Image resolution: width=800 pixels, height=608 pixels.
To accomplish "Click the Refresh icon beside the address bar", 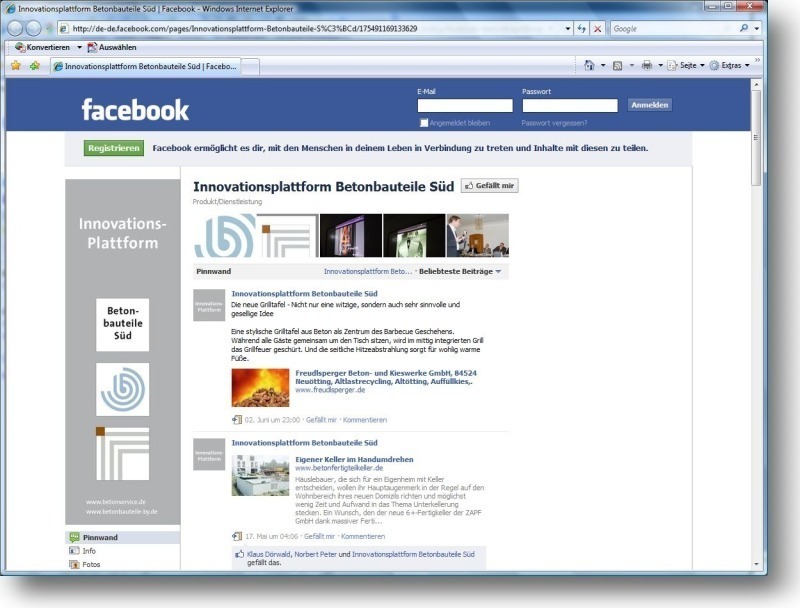I will pyautogui.click(x=582, y=29).
